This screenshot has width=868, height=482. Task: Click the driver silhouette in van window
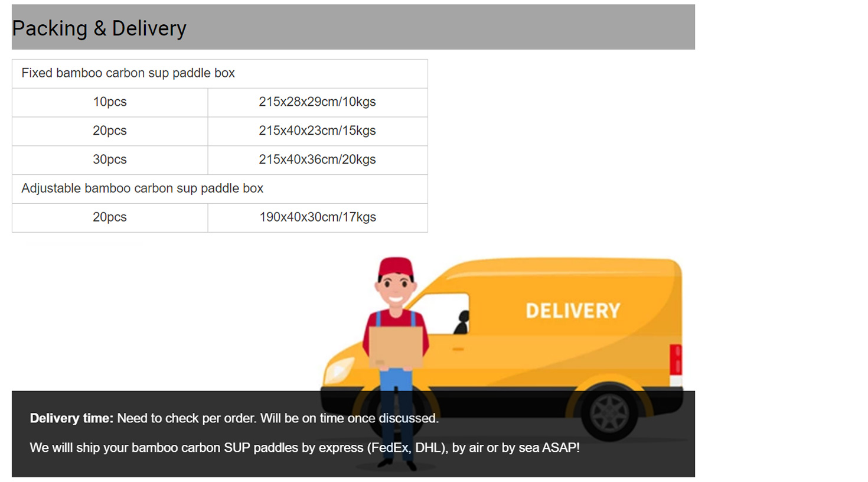click(x=462, y=322)
